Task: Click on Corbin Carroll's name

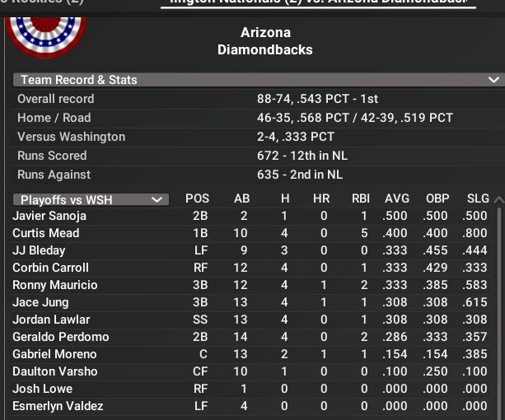Action: [x=50, y=268]
